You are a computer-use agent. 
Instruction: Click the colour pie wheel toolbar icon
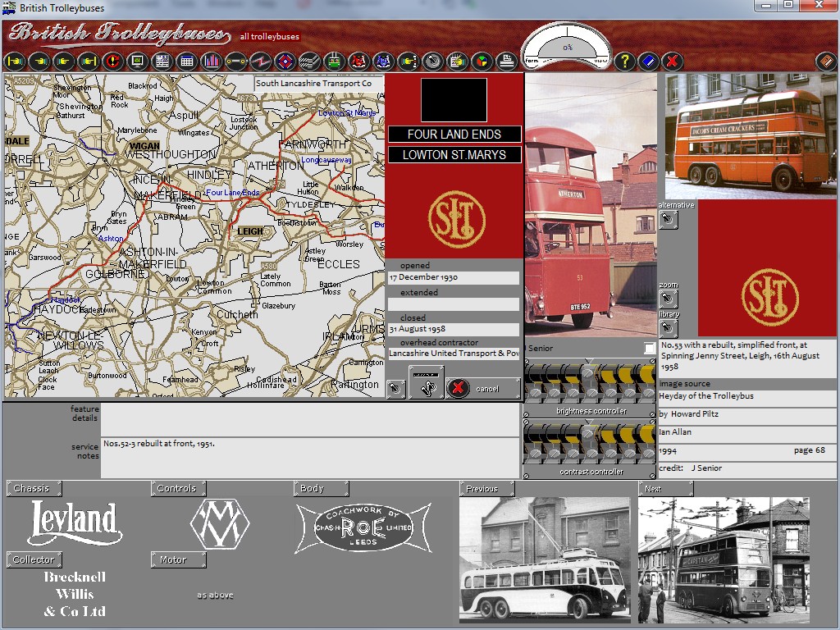coord(482,61)
